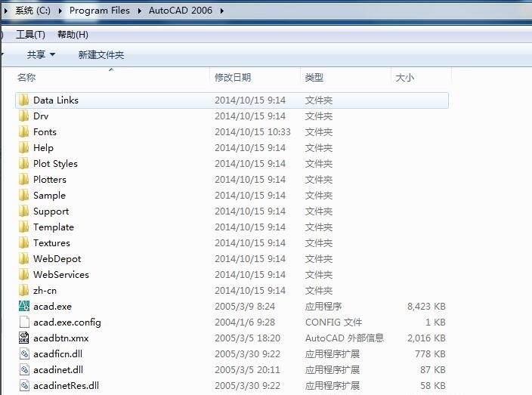
Task: Click the 2,016 KB size value
Action: tap(426, 338)
